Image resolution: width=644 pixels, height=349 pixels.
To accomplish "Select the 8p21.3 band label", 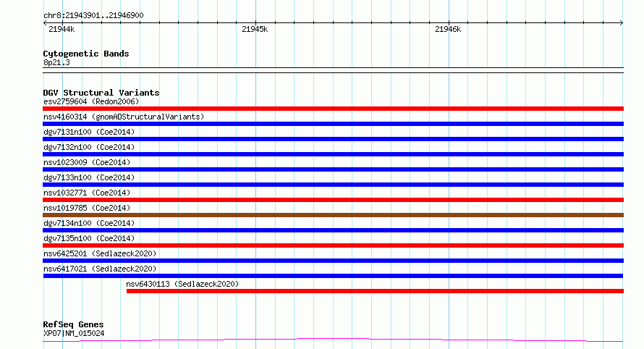I will (x=56, y=62).
